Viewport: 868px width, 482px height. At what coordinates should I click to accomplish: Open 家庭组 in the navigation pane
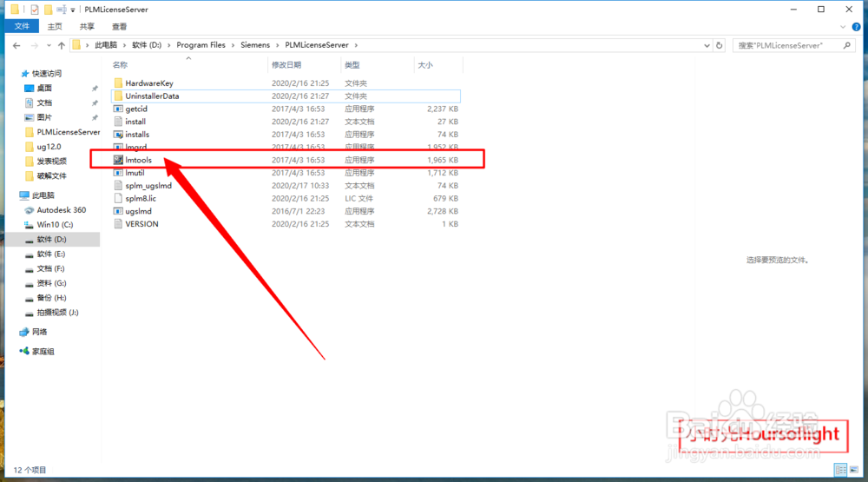tap(43, 351)
